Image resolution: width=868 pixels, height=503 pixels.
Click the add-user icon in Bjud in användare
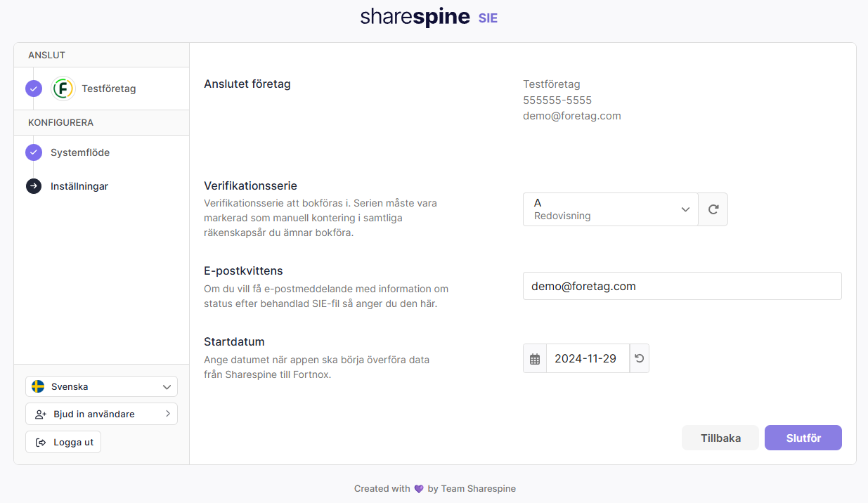(x=41, y=414)
